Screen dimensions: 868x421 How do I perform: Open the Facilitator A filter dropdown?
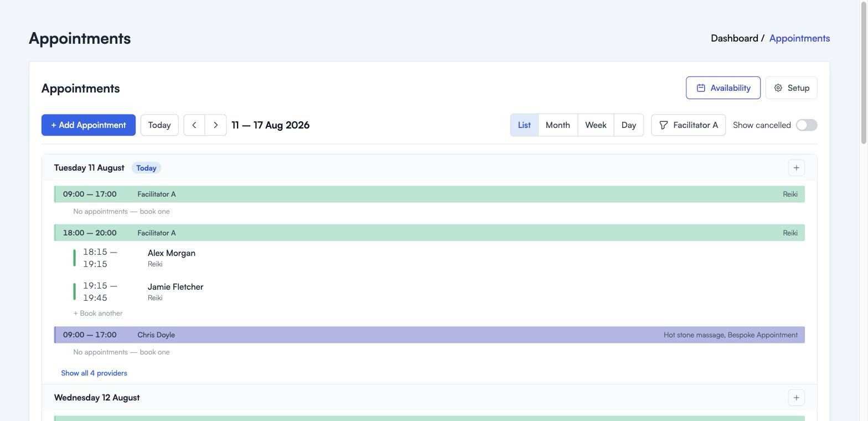point(689,125)
